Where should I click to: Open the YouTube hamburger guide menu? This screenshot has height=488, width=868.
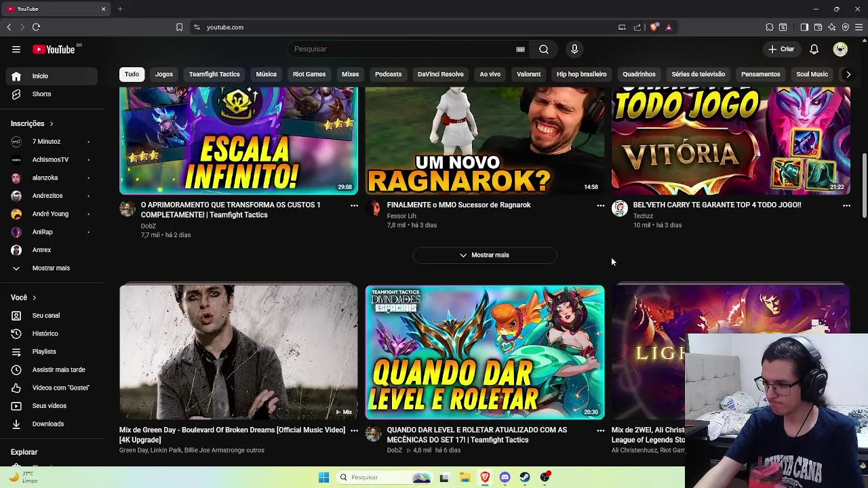point(16,49)
